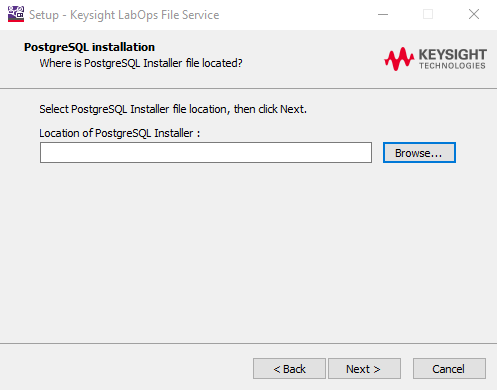Click the empty grey footer area left of the Back button
This screenshot has width=497, height=390.
click(127, 369)
